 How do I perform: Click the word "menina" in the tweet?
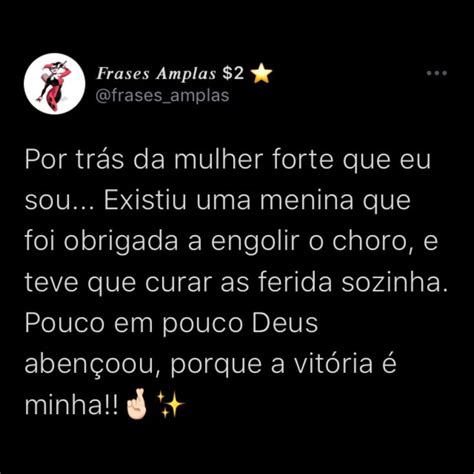pos(307,200)
